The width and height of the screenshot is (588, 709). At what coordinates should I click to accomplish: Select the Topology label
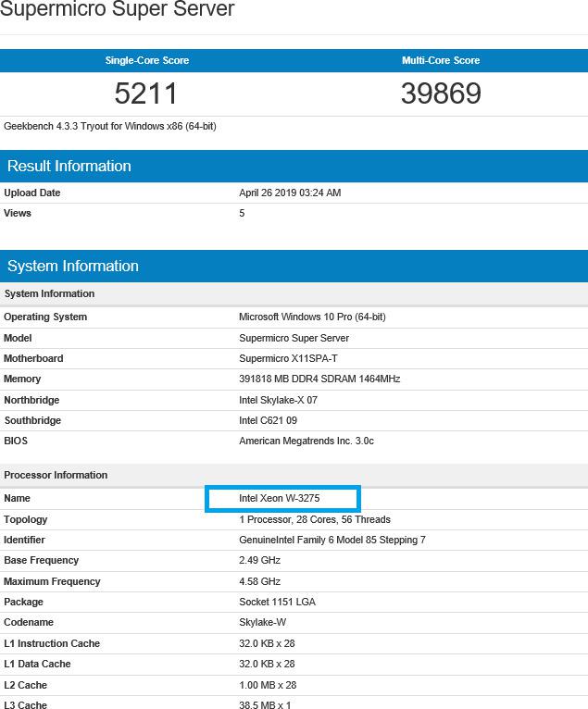(x=25, y=519)
